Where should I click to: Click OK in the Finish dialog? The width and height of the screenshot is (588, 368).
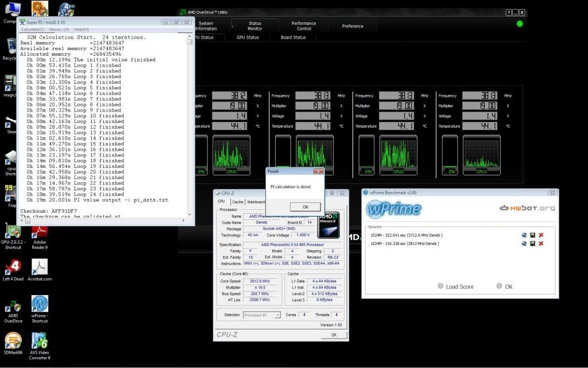coord(305,207)
